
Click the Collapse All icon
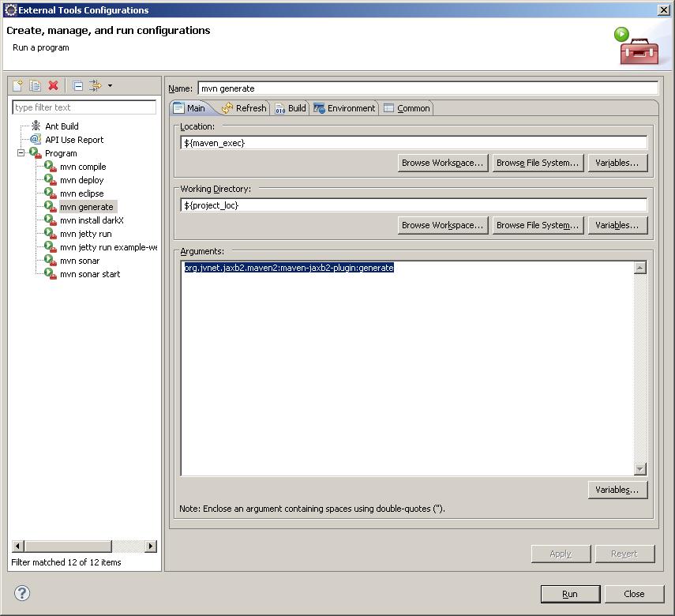click(x=77, y=85)
